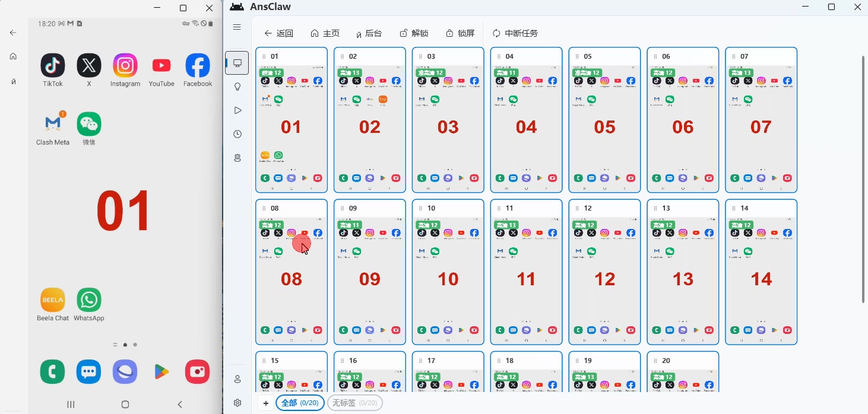Open the Play Store dock icon
This screenshot has height=414, width=868.
click(x=161, y=372)
